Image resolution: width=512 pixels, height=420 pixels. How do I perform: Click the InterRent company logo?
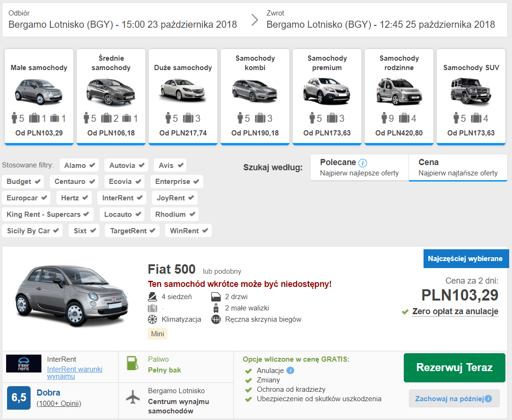tap(24, 364)
